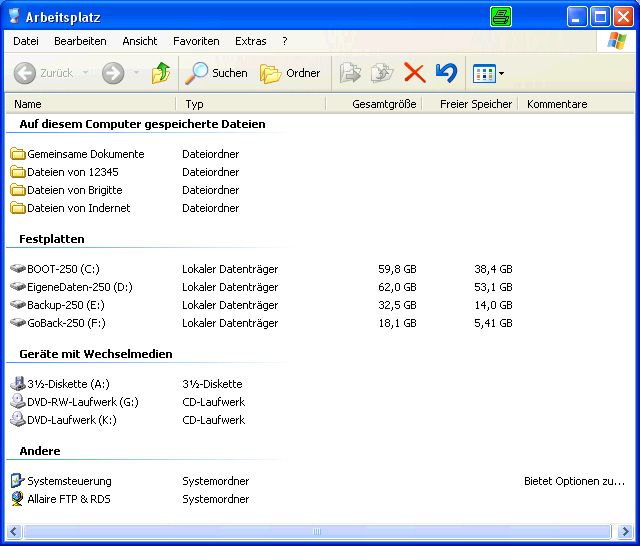Select the BOOT-250 (C:) drive
Screen dimensions: 640x546
[x=63, y=269]
